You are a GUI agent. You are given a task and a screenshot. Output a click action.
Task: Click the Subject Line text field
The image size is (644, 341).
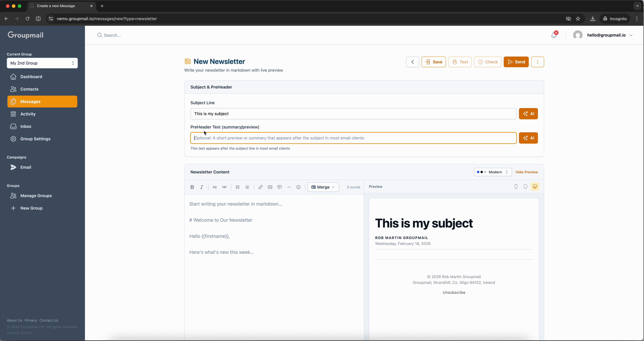(353, 114)
